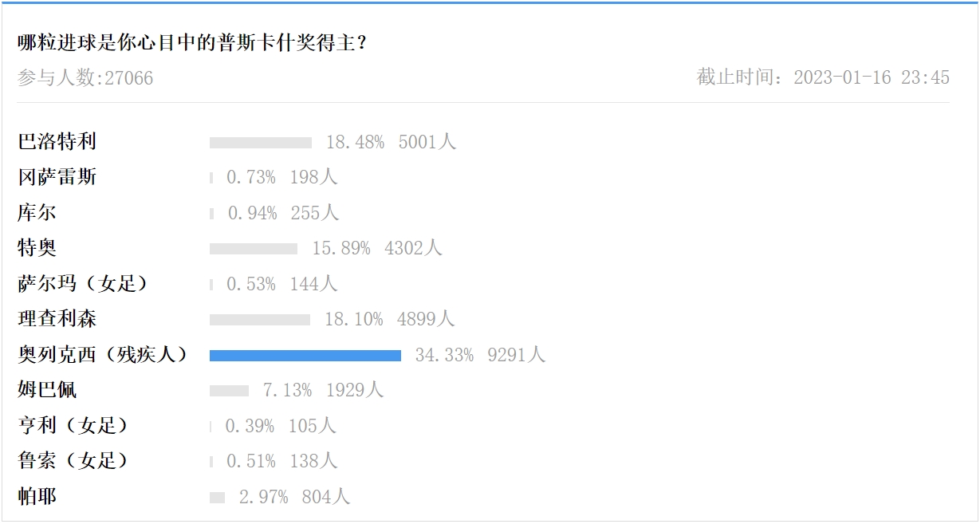980x524 pixels.
Task: Click the 理查利森 option label
Action: 57,319
